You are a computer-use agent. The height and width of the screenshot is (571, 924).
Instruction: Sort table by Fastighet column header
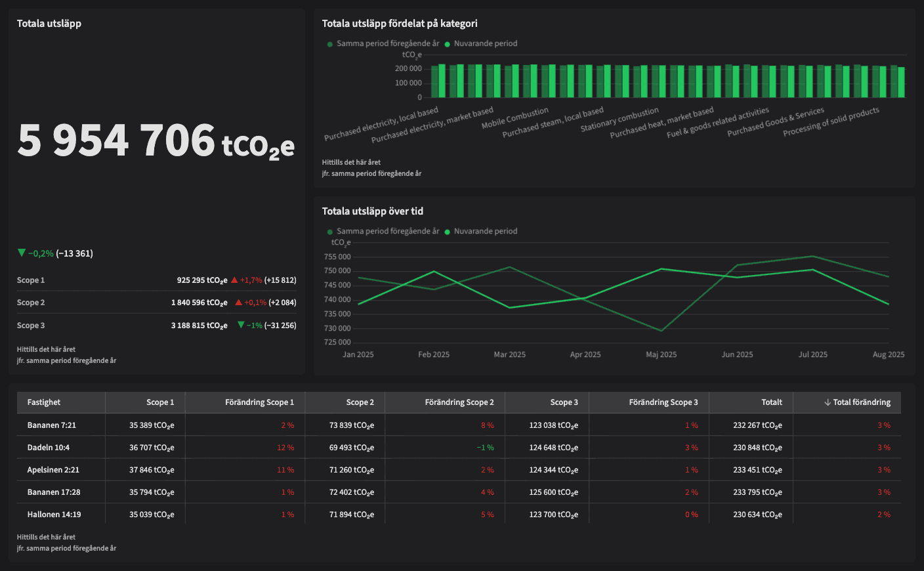[x=44, y=402]
